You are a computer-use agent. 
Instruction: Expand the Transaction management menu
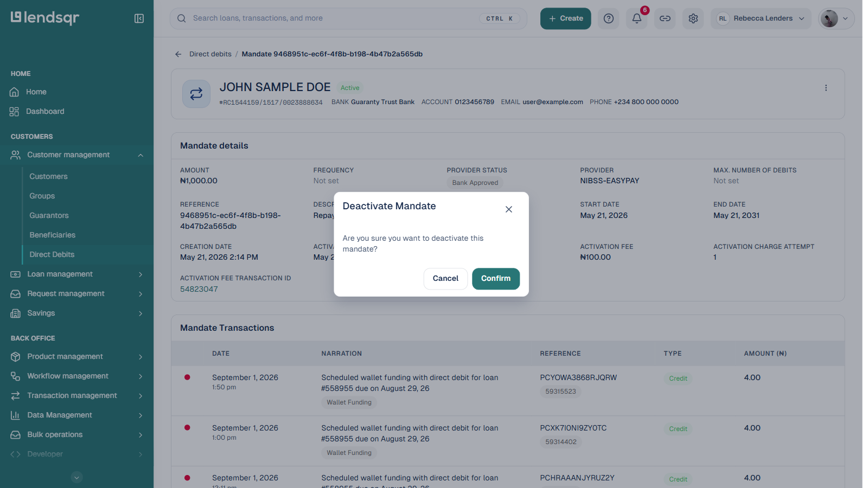(x=141, y=396)
